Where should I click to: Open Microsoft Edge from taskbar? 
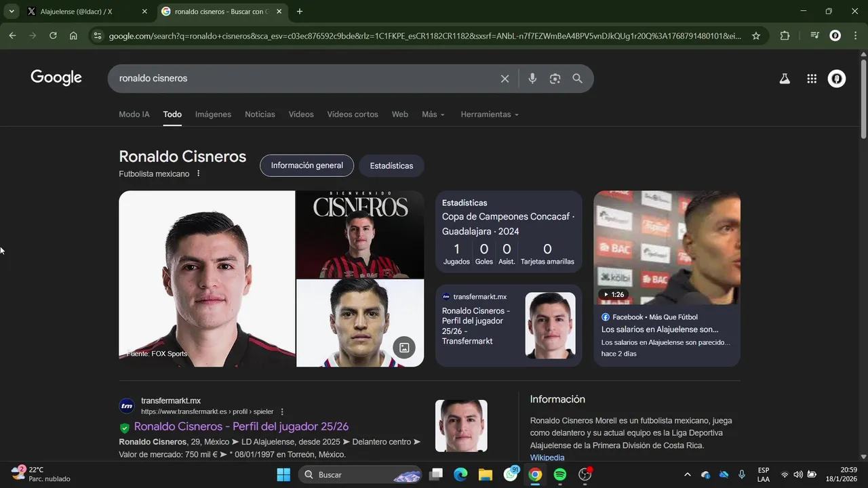point(460,474)
